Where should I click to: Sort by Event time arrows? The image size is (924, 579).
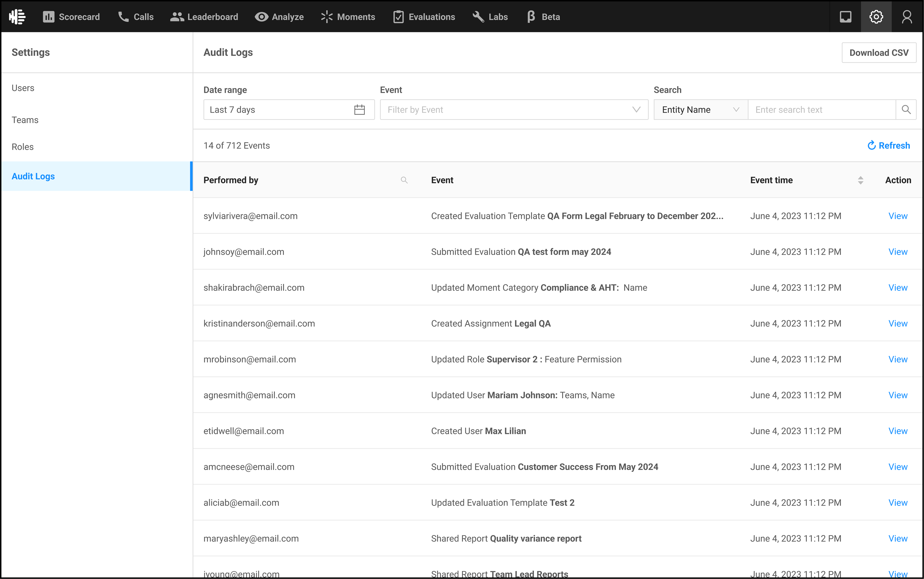(x=860, y=180)
